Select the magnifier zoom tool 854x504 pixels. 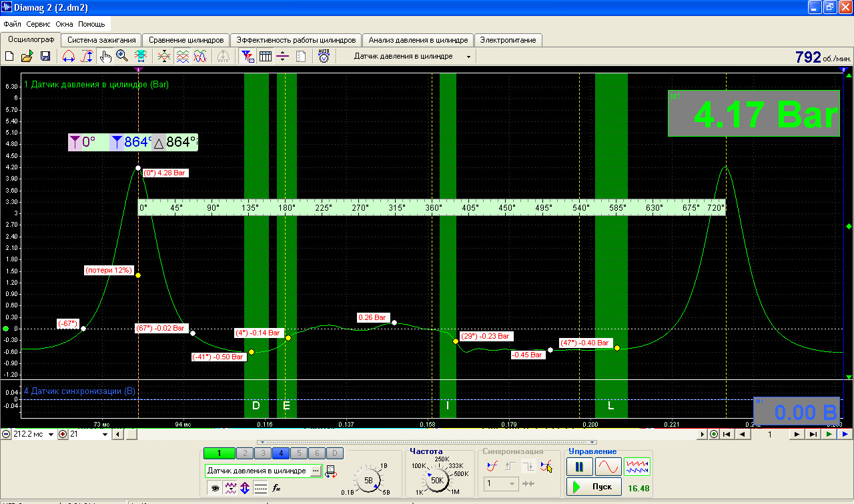point(122,57)
